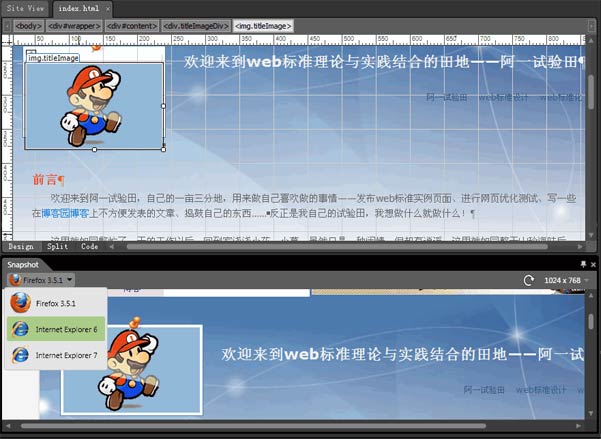
Task: Click the snapshot scroll-right arrow
Action: (x=580, y=426)
